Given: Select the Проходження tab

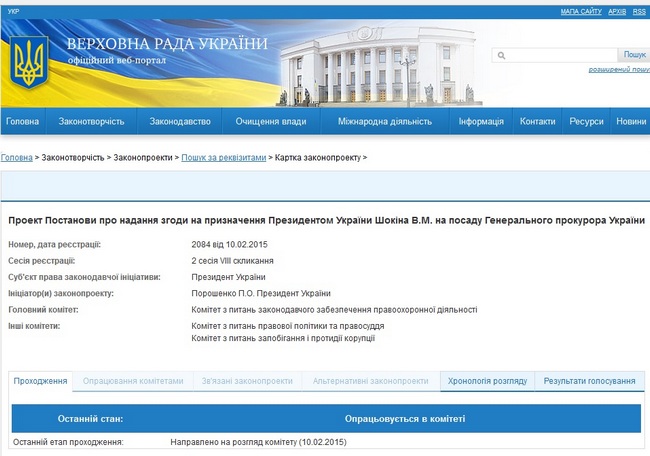Looking at the screenshot, I should pos(41,381).
